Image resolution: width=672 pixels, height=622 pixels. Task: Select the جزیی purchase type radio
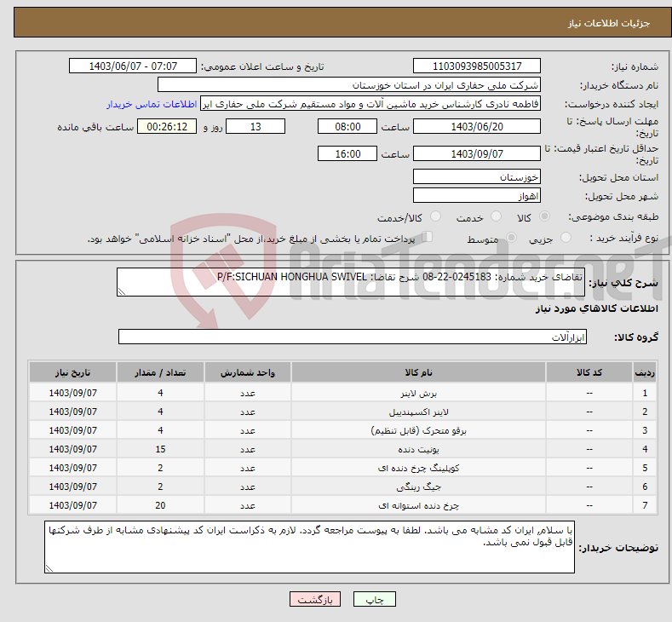pyautogui.click(x=566, y=238)
